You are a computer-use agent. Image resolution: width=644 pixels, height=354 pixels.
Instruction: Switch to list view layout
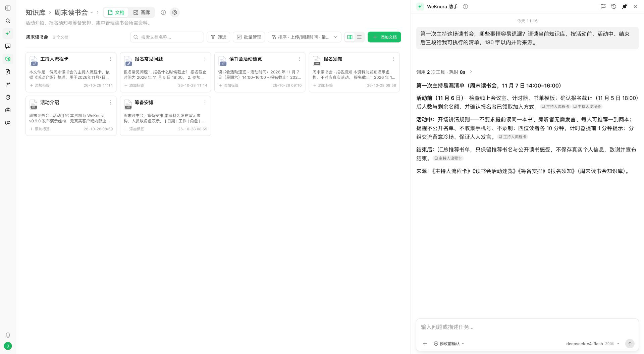click(x=359, y=37)
